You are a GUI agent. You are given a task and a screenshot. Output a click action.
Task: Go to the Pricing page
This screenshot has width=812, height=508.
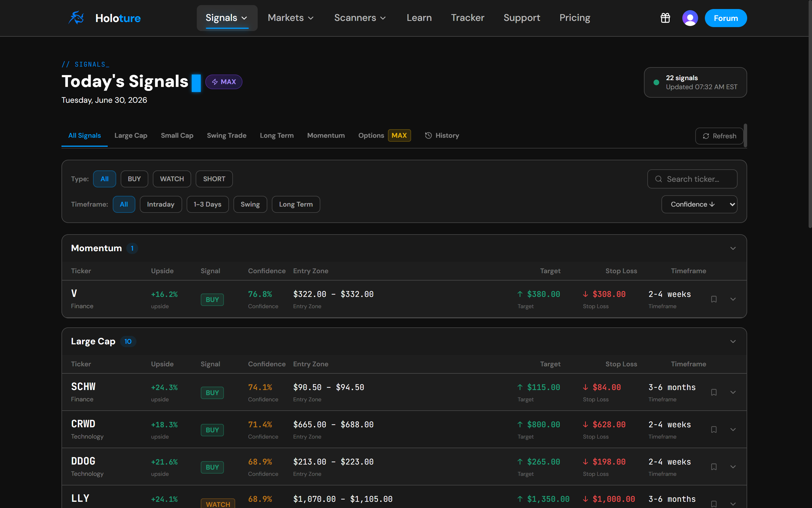[x=574, y=18]
